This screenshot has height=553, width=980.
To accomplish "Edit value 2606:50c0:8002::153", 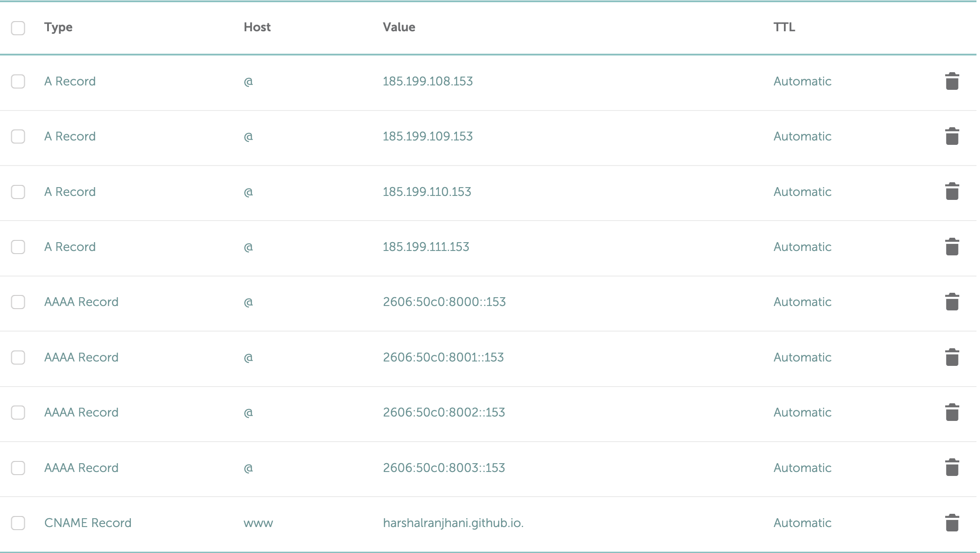I will point(444,413).
